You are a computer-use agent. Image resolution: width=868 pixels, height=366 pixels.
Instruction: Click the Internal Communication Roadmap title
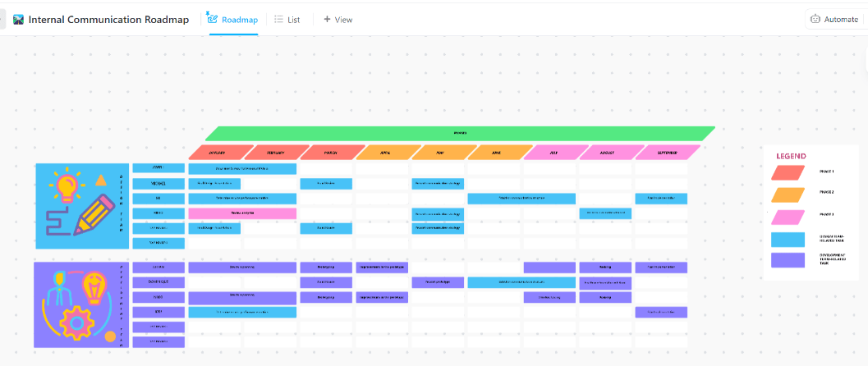[108, 20]
